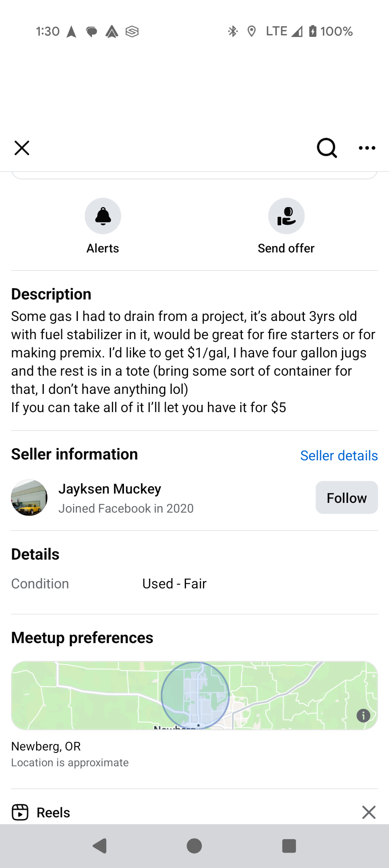Tap the map info icon

pyautogui.click(x=363, y=716)
